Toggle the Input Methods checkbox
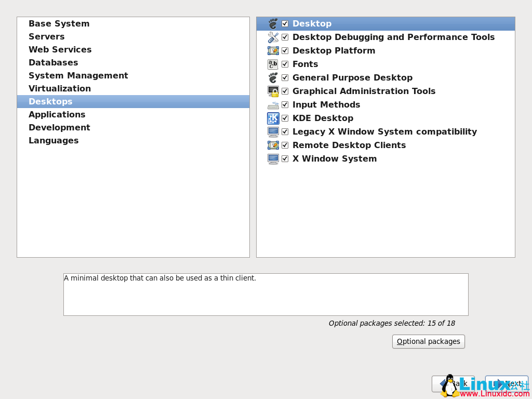532x399 pixels. (285, 104)
